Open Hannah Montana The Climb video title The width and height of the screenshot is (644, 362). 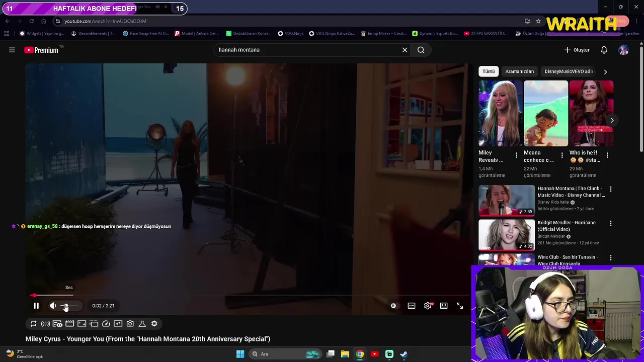point(571,192)
